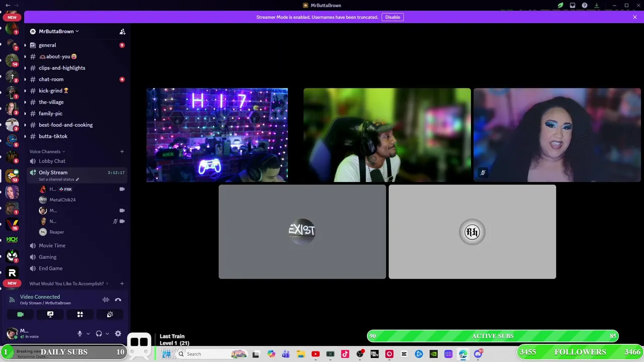Open User Settings gear
Image resolution: width=644 pixels, height=362 pixels.
tap(118, 333)
